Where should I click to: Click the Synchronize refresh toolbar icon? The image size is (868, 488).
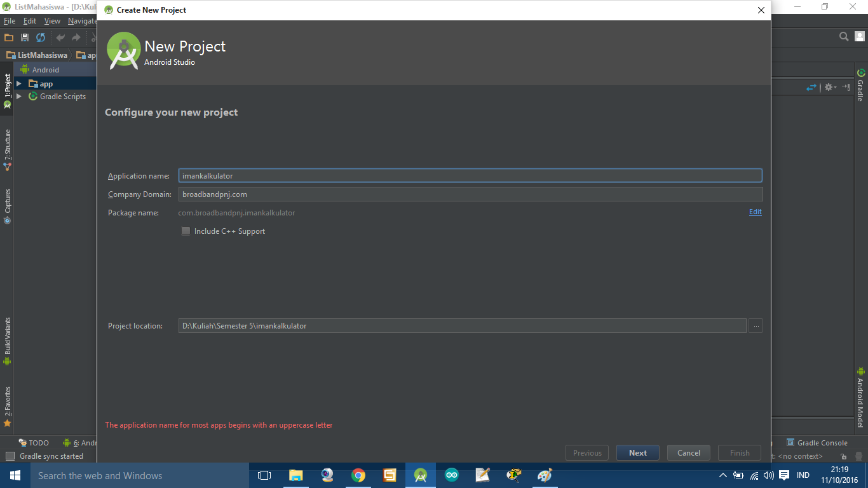(41, 37)
